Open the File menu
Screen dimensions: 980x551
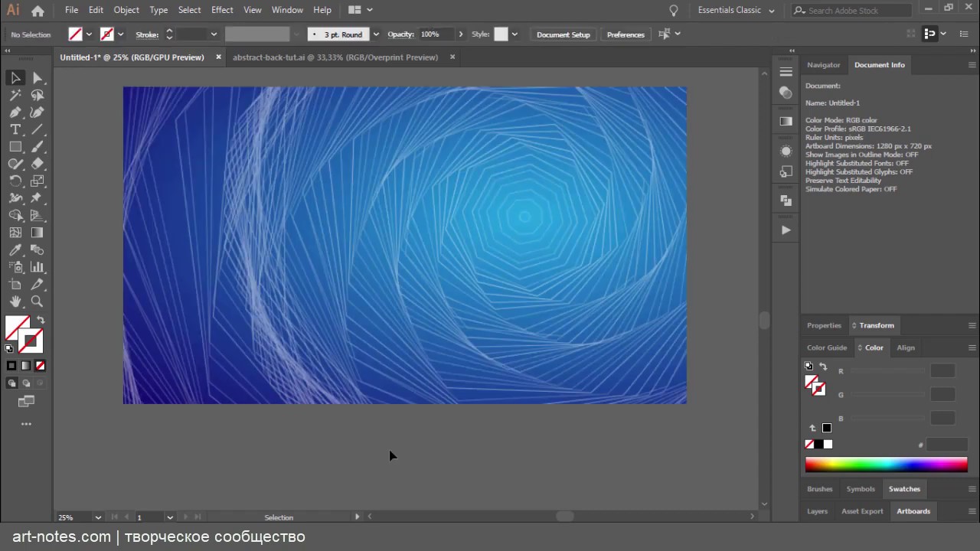(x=71, y=10)
